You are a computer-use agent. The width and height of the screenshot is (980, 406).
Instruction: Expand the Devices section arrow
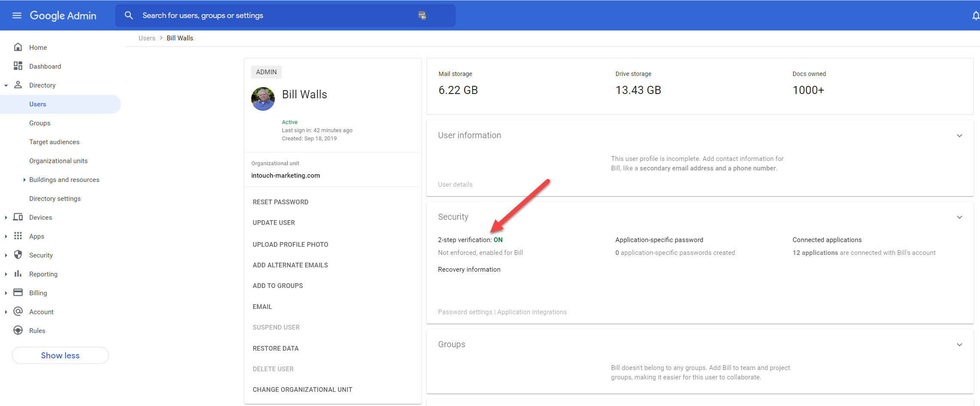click(x=6, y=218)
